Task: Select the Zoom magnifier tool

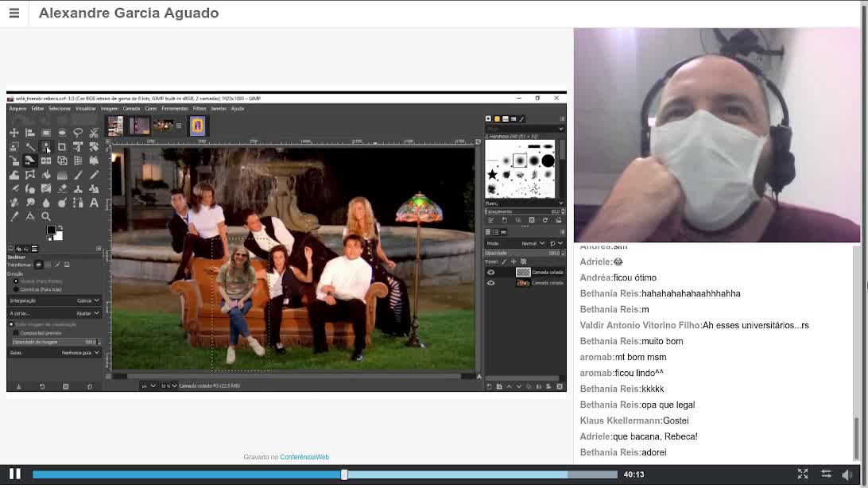Action: coord(46,216)
